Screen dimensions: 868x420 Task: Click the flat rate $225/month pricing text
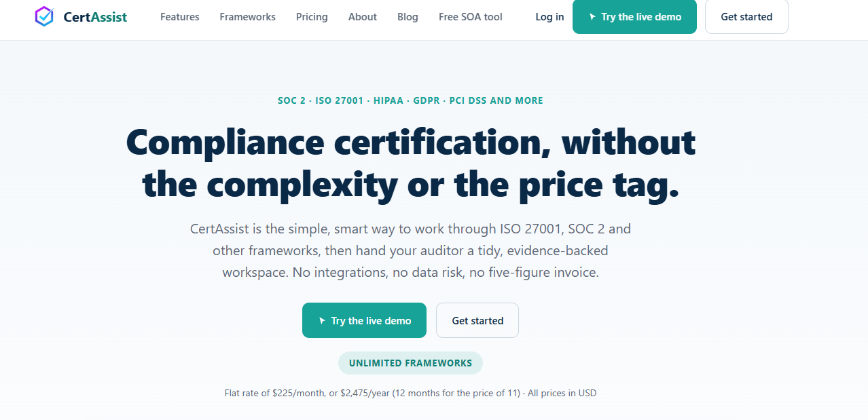point(411,393)
